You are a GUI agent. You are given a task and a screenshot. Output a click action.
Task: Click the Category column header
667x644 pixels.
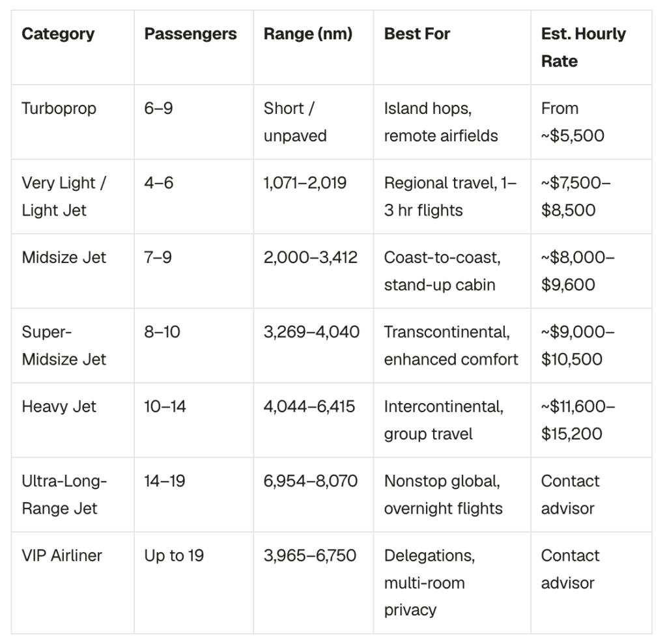tap(58, 34)
